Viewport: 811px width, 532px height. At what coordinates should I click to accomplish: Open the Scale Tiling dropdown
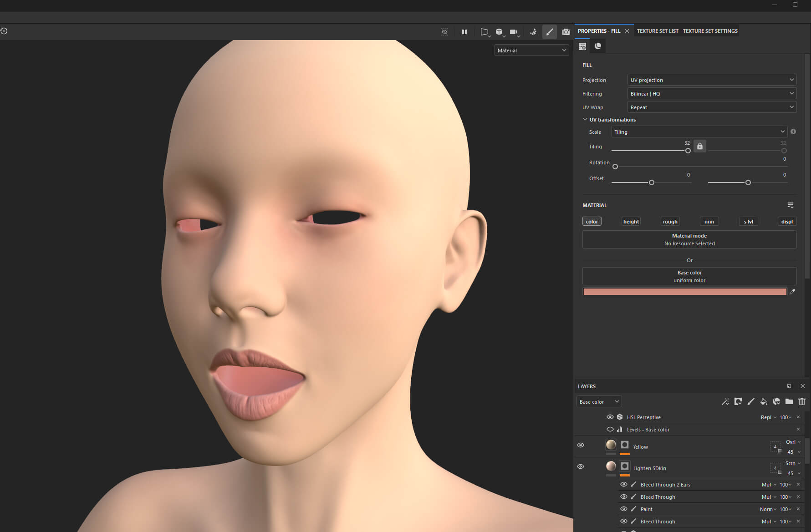(x=699, y=132)
